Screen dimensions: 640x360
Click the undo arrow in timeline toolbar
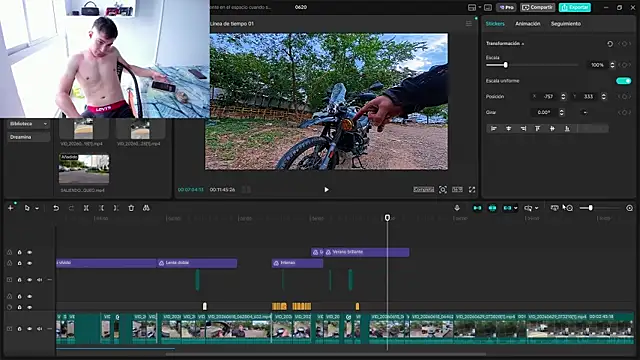pyautogui.click(x=56, y=208)
